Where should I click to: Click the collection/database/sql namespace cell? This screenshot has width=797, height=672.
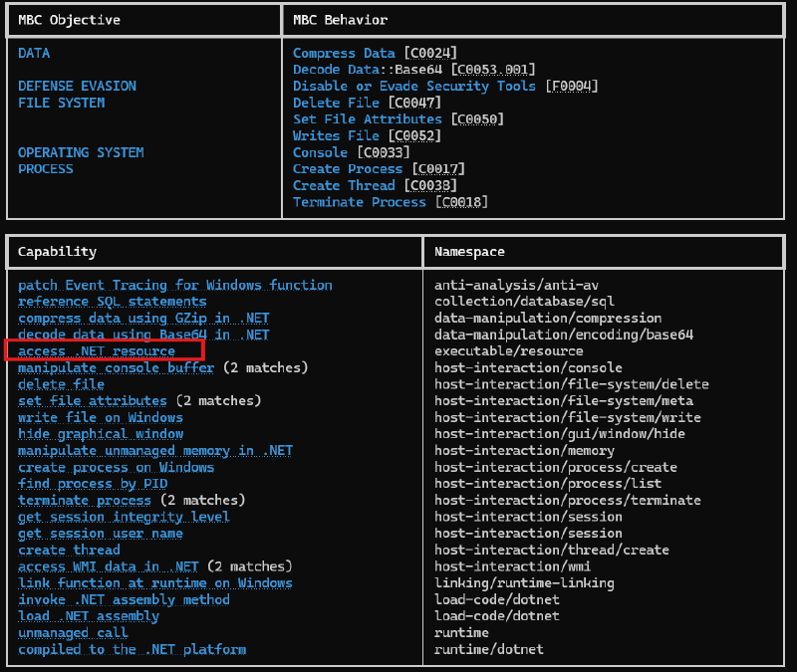[525, 302]
